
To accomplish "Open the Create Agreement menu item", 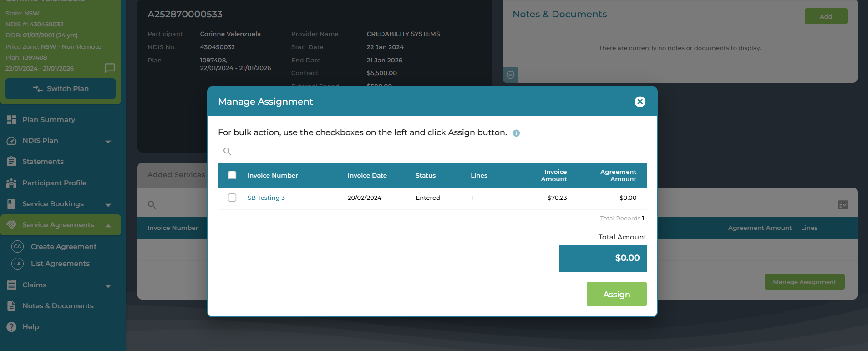I will (x=63, y=247).
